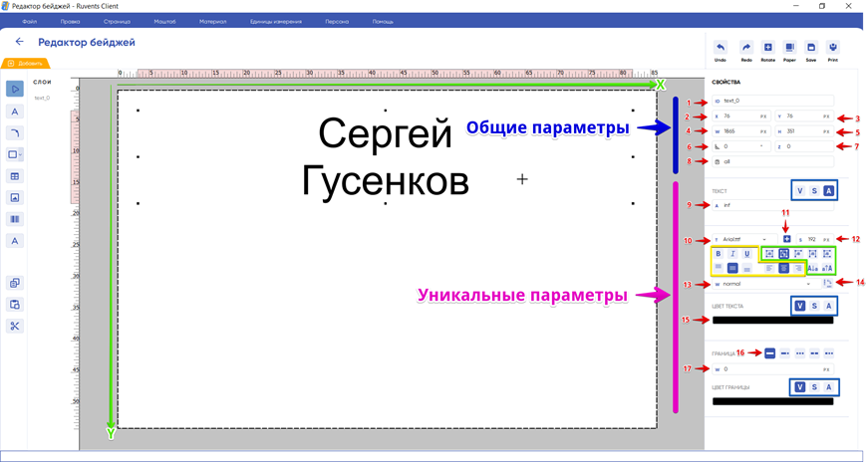Open the Arial.ttf font dropdown

(x=744, y=239)
